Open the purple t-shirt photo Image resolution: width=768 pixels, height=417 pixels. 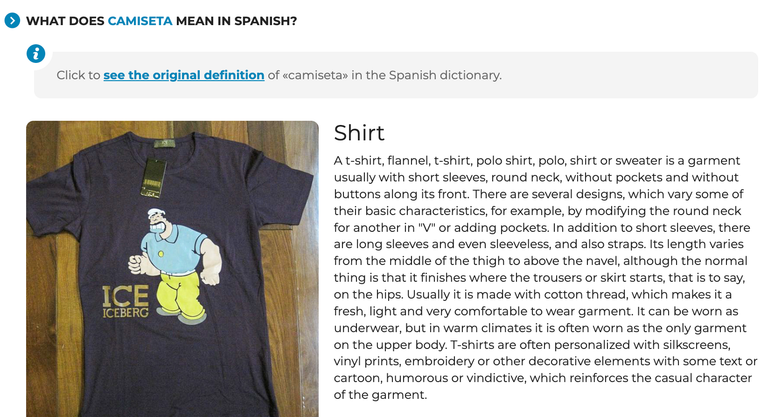click(x=172, y=269)
